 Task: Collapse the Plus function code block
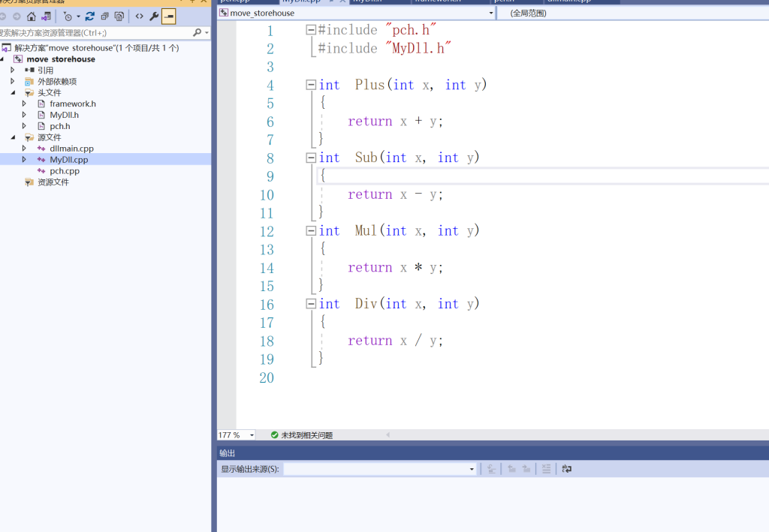pyautogui.click(x=310, y=86)
